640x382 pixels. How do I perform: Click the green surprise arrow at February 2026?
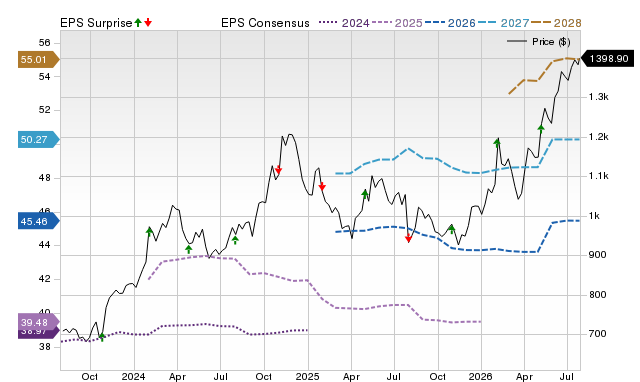(497, 142)
